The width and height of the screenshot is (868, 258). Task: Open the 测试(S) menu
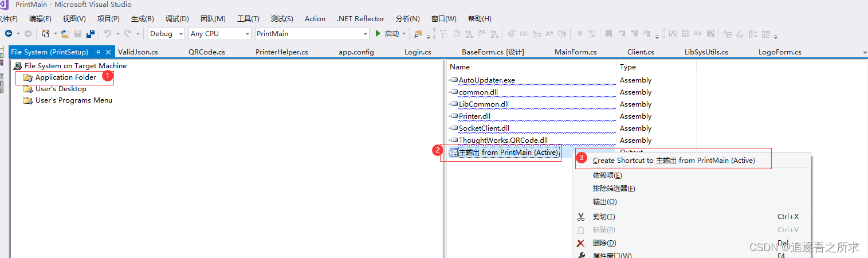point(282,19)
